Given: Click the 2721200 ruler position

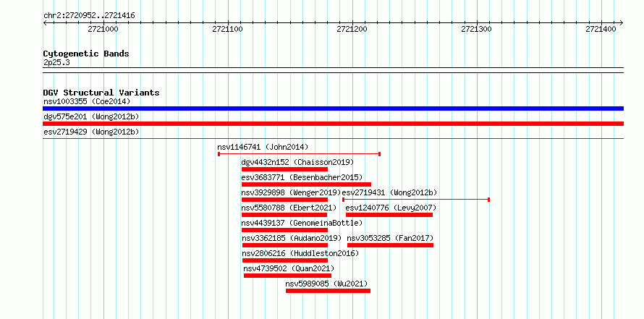Looking at the screenshot, I should tap(352, 29).
